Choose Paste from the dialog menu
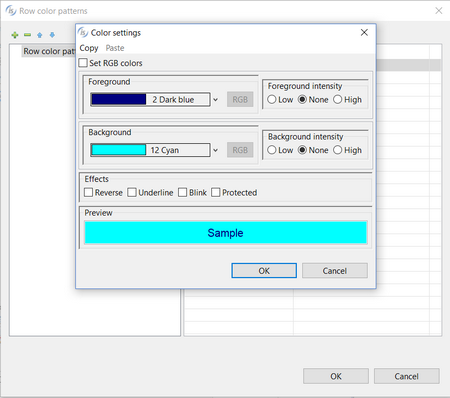450x398 pixels. 115,48
